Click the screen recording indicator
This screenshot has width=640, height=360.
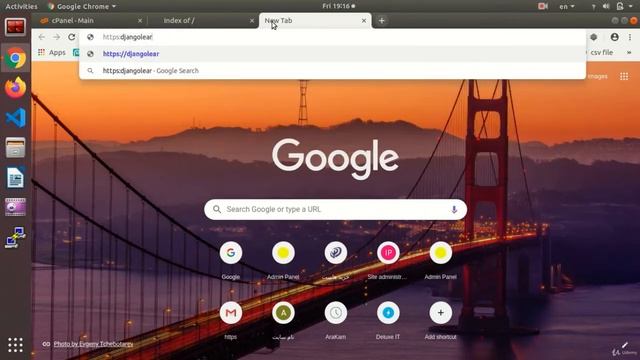pyautogui.click(x=543, y=6)
